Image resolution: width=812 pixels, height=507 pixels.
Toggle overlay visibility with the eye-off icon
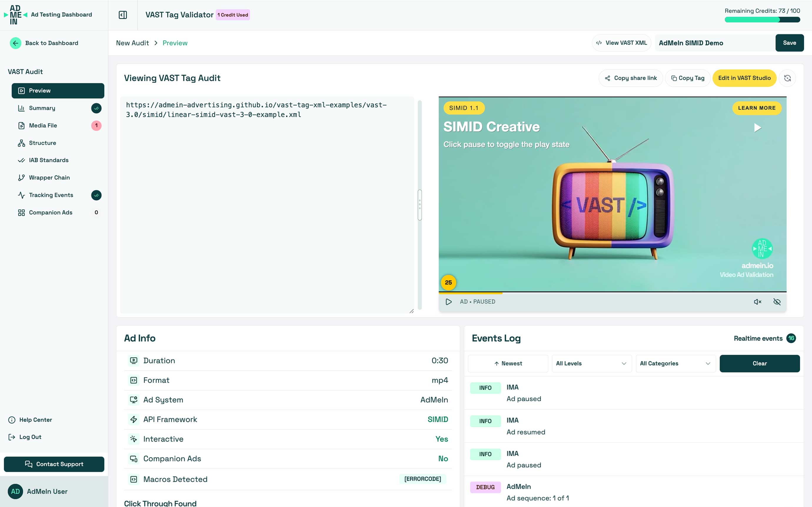(x=777, y=302)
